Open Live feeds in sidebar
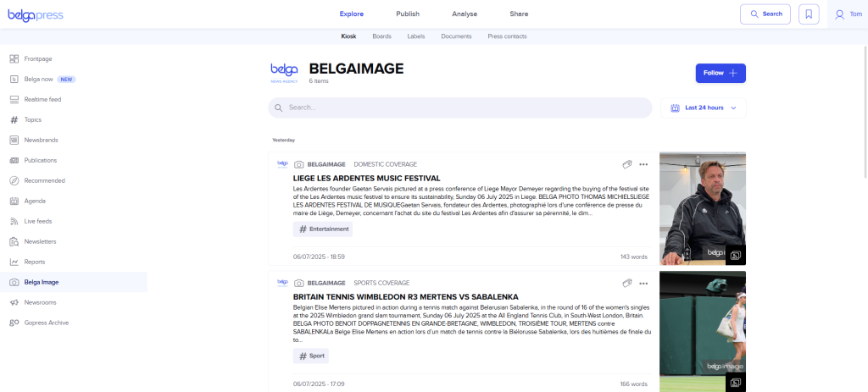868x392 pixels. click(x=37, y=221)
